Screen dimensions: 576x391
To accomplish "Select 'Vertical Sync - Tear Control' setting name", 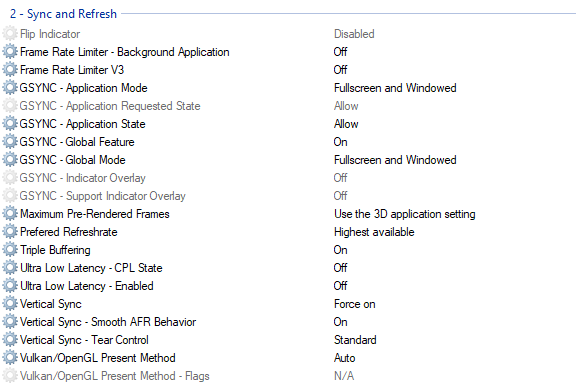I will coord(84,340).
